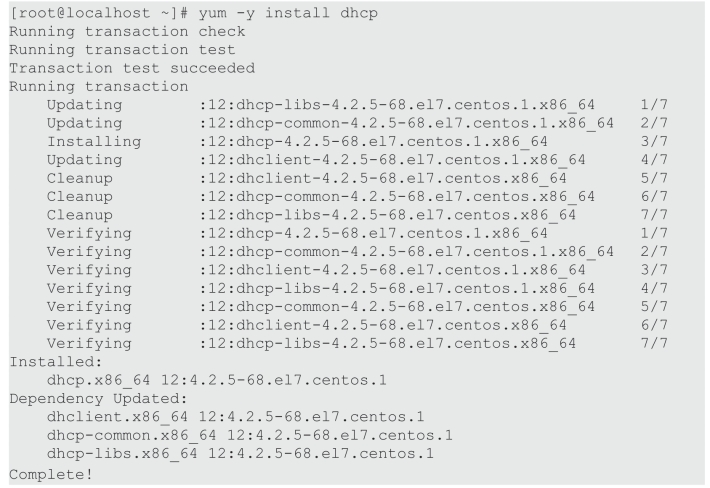Click the Complete! message
The height and width of the screenshot is (488, 710).
click(51, 474)
